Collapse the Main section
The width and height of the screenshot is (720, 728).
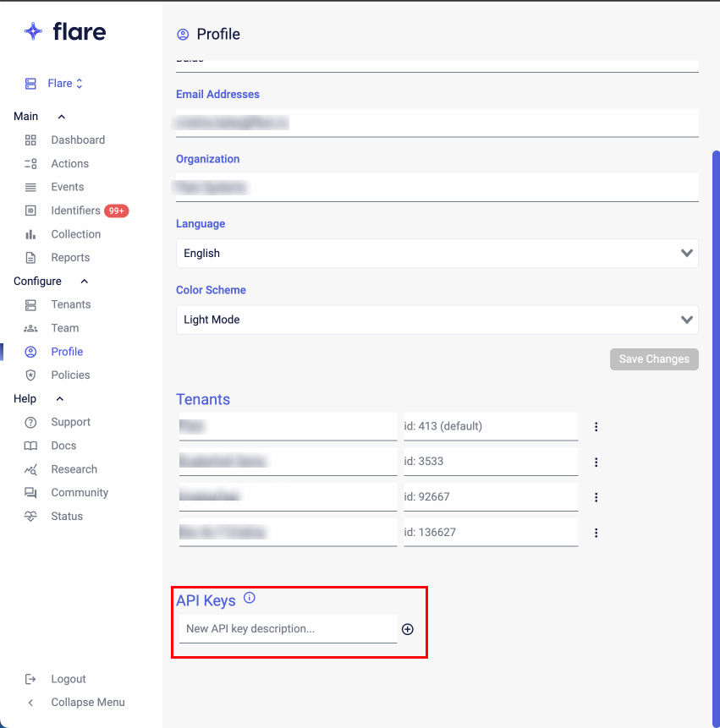(61, 117)
